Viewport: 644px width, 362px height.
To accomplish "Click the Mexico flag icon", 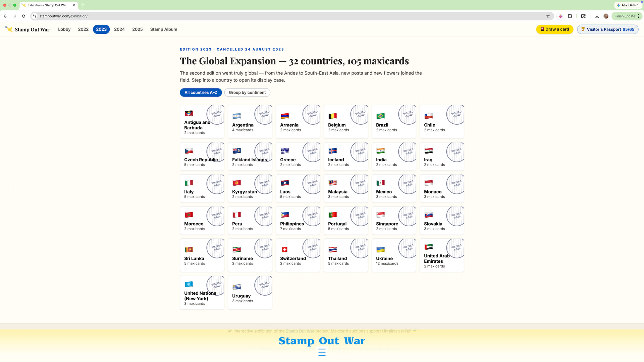I will (x=380, y=183).
